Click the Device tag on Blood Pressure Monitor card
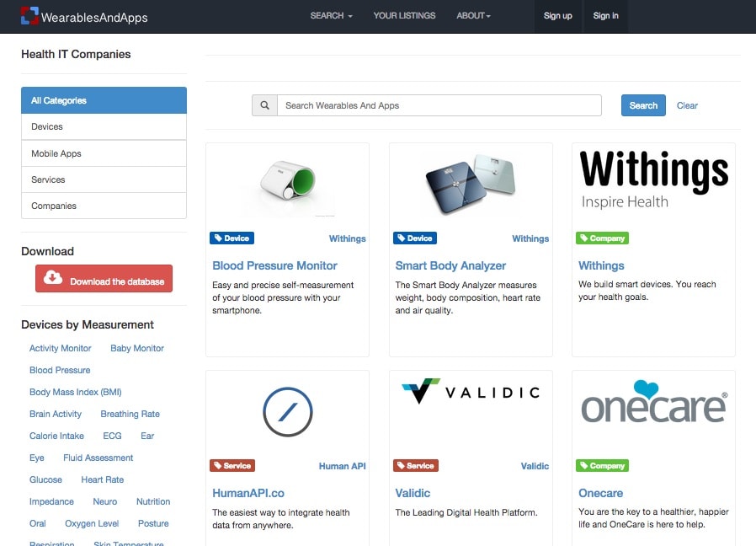 232,238
